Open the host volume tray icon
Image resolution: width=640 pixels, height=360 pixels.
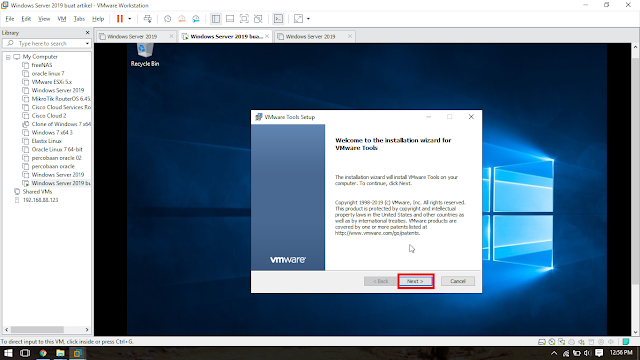click(587, 353)
